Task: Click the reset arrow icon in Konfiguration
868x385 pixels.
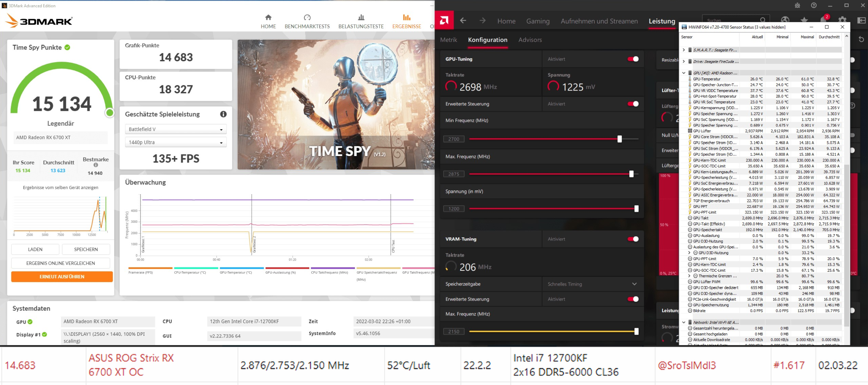Action: (x=861, y=40)
